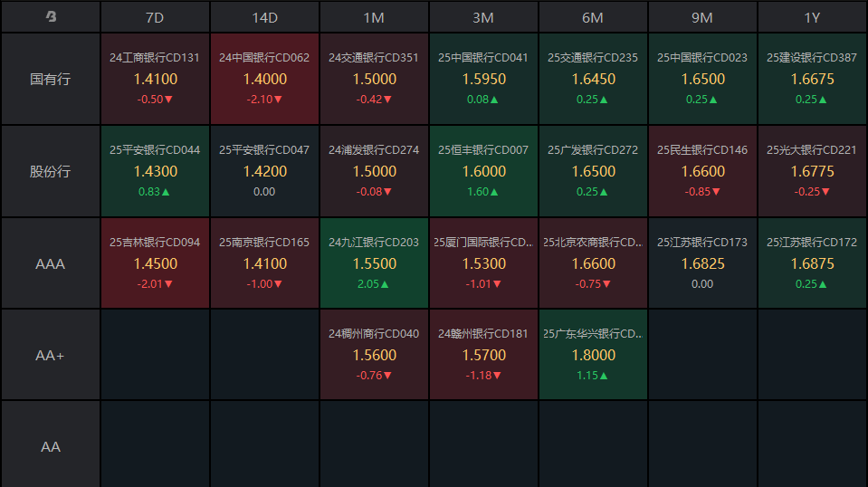Click the 25吉林银行CD094 cell
Viewport: 868px width, 487px height.
click(x=155, y=263)
